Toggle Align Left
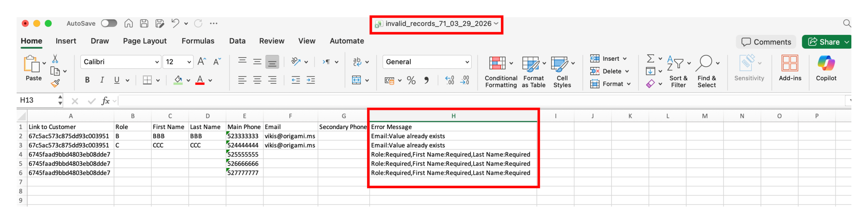Screen dimensions: 868x223 [x=242, y=80]
